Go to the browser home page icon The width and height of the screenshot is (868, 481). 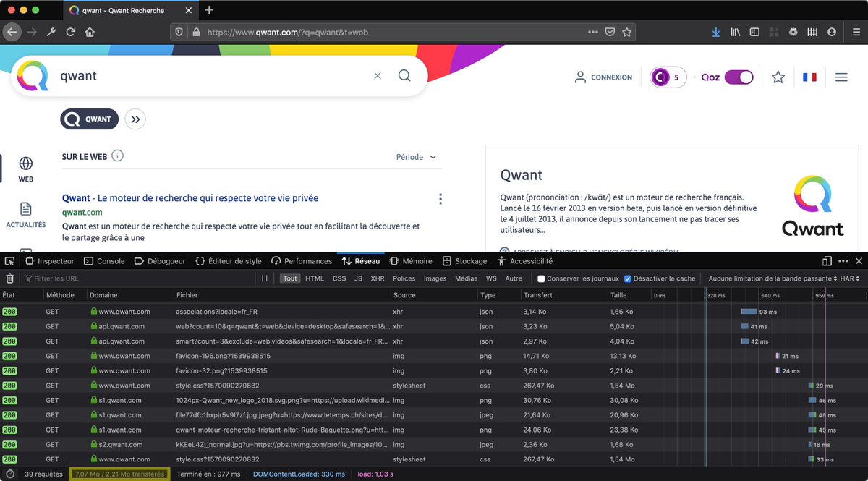click(x=90, y=32)
